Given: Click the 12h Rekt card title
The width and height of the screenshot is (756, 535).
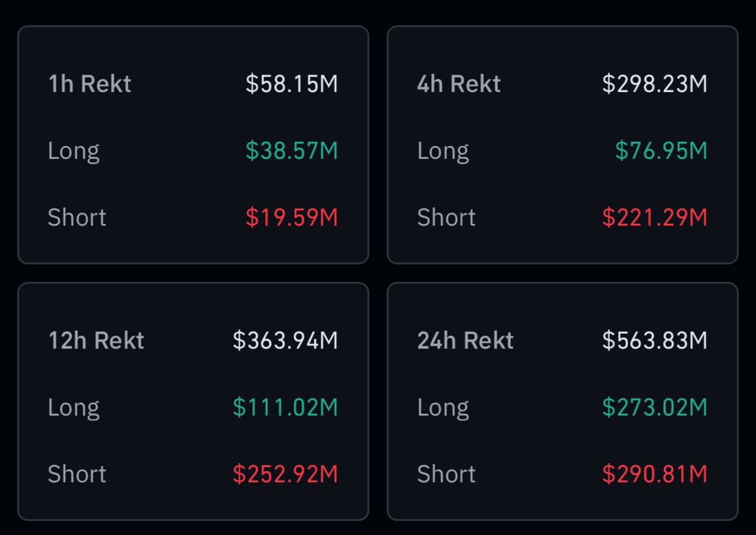Looking at the screenshot, I should [x=96, y=341].
